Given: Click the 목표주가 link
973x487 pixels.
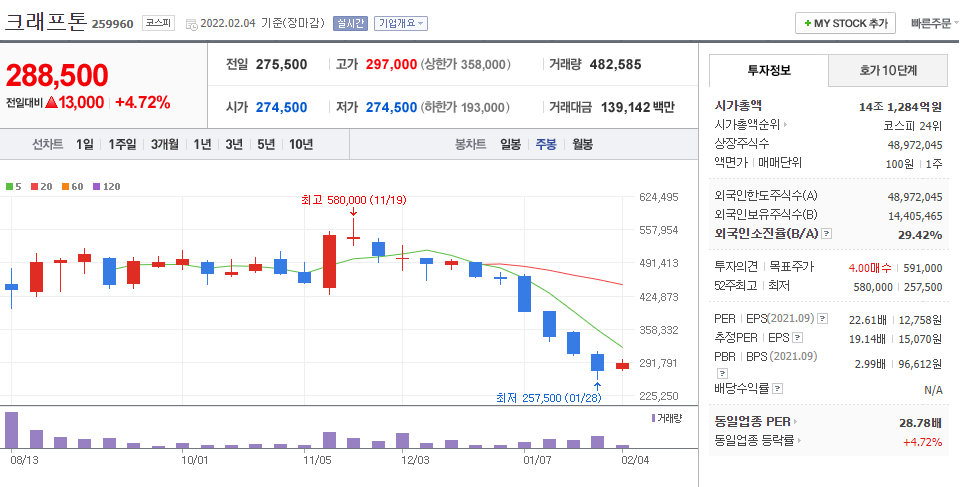Looking at the screenshot, I should click(791, 267).
